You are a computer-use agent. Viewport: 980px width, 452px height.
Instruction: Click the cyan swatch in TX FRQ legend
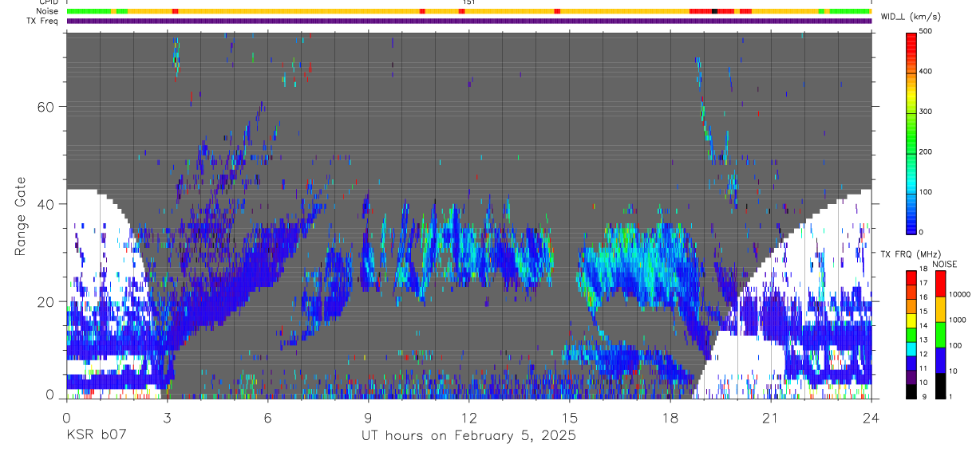(911, 349)
